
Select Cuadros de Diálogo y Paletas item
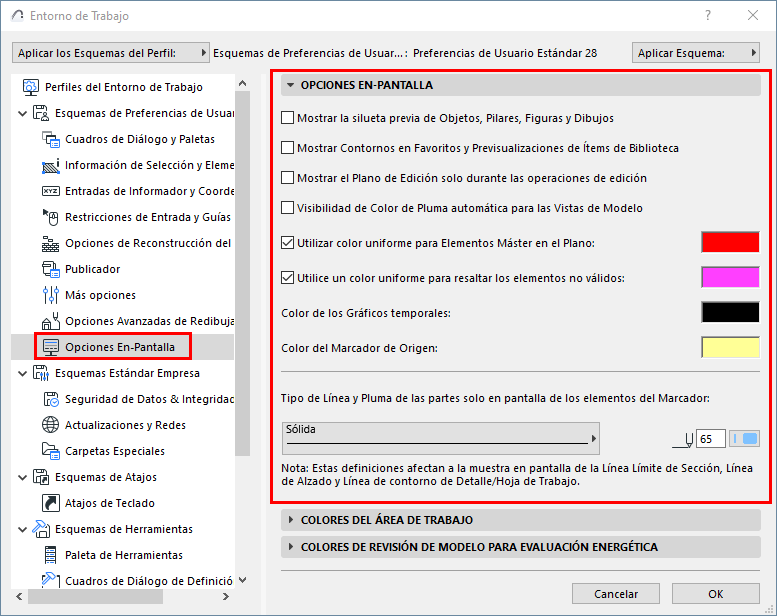coord(140,139)
